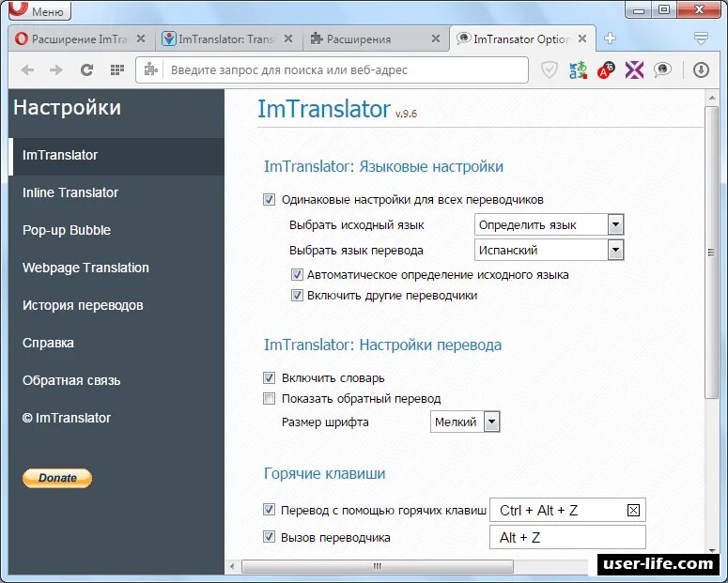The image size is (728, 583).
Task: Click the Ctrl + Alt + Z hotkey field
Action: tap(567, 511)
